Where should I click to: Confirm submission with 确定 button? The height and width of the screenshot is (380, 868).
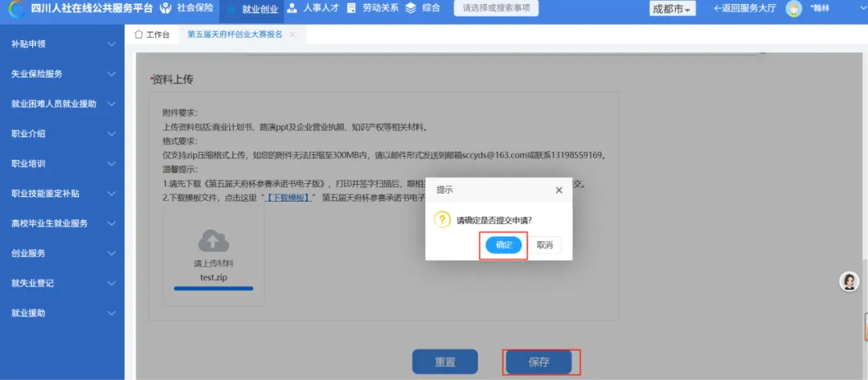click(x=503, y=244)
